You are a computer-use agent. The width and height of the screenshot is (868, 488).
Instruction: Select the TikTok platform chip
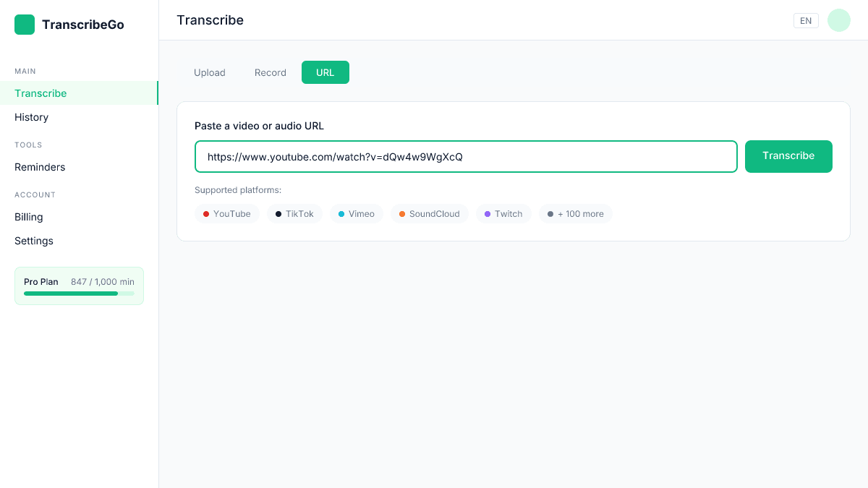(294, 214)
